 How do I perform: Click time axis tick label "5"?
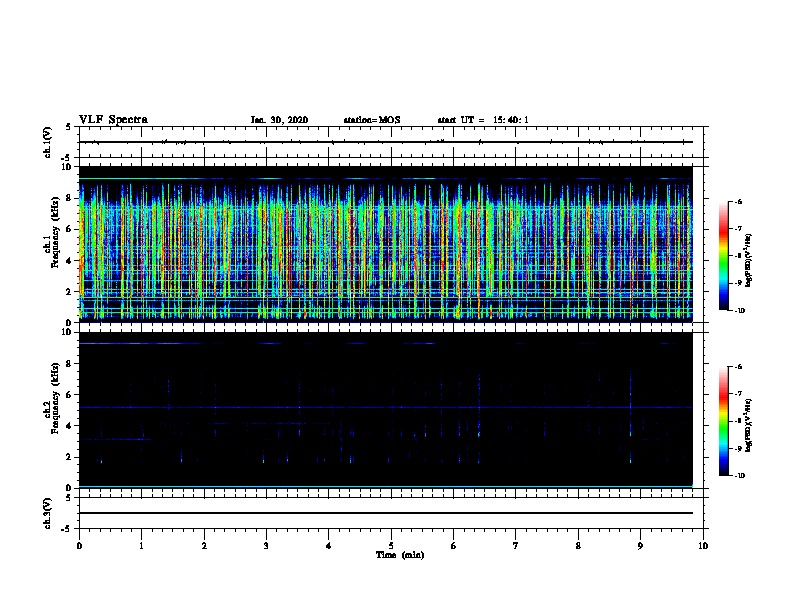click(x=391, y=546)
